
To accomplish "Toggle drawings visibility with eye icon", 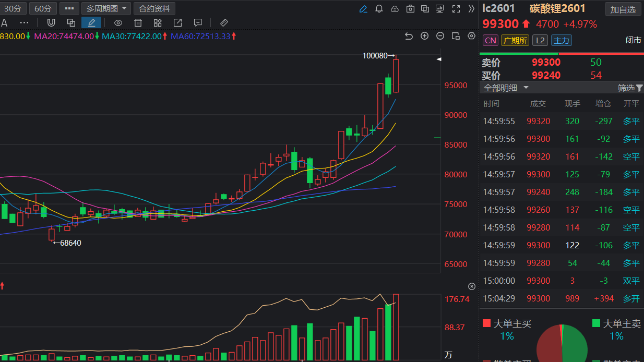I will click(x=118, y=22).
